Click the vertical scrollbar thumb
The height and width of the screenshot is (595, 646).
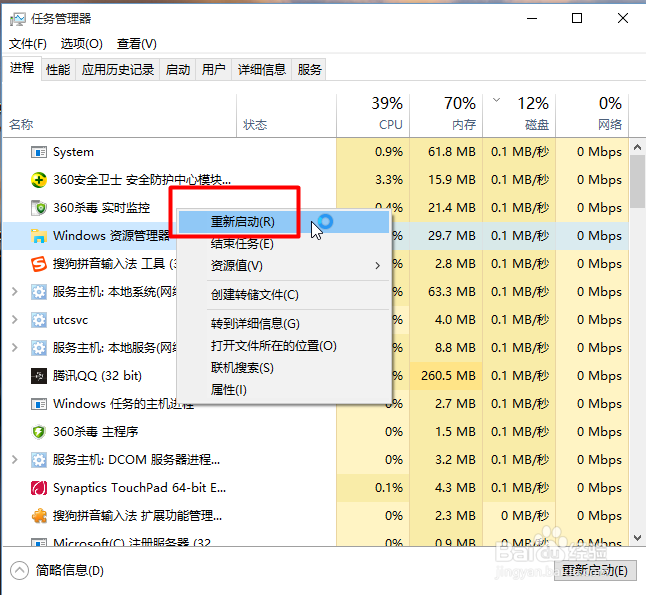coord(637,181)
